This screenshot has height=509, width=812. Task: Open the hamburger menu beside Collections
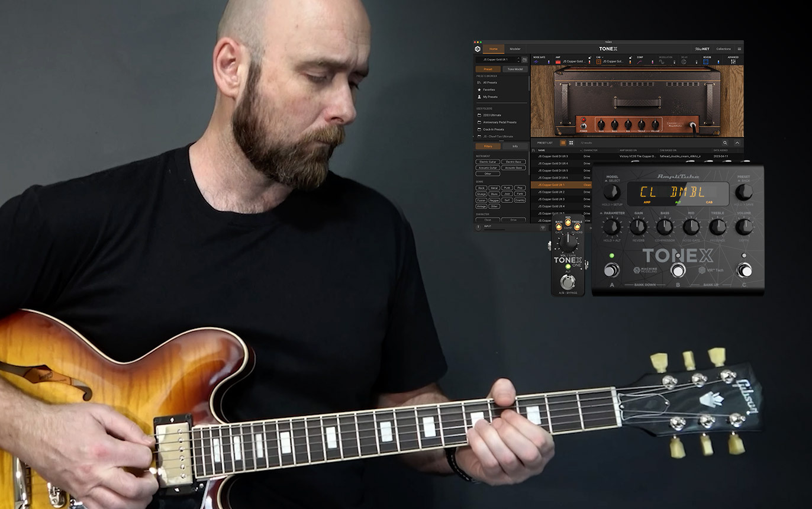(x=739, y=49)
